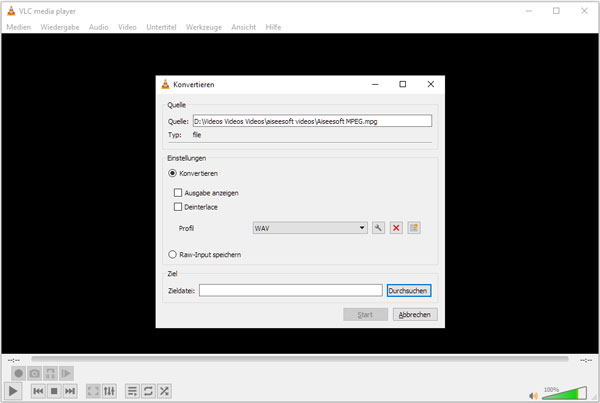Click the Previous track button
600x403 pixels.
38,391
